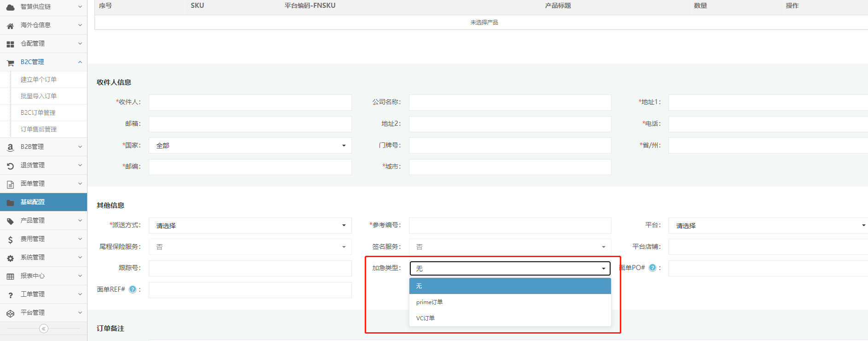Open the 基础配置 menu
Viewport: 868px width, 341px height.
click(43, 202)
